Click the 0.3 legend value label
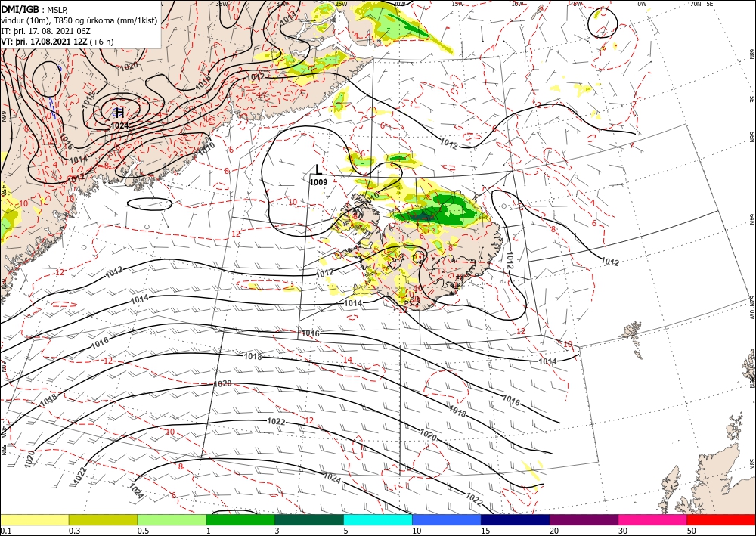This screenshot has width=756, height=536. point(74,531)
